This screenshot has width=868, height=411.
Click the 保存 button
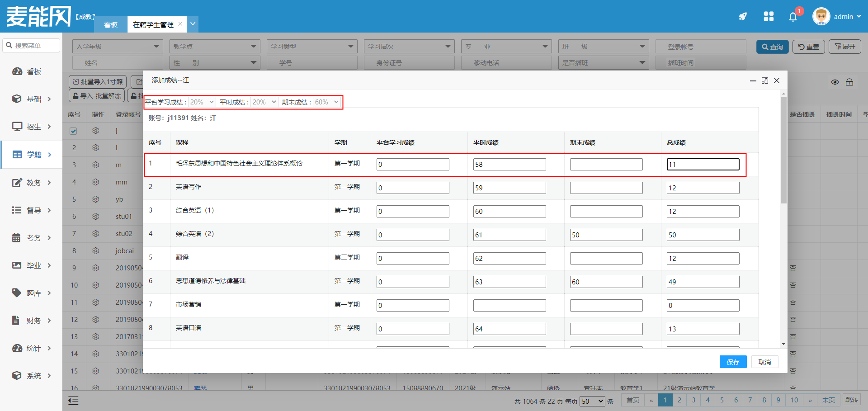point(733,362)
